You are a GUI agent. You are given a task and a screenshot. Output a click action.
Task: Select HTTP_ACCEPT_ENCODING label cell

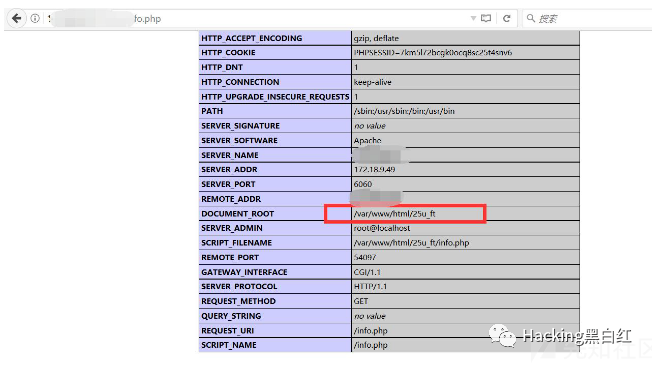pyautogui.click(x=275, y=38)
